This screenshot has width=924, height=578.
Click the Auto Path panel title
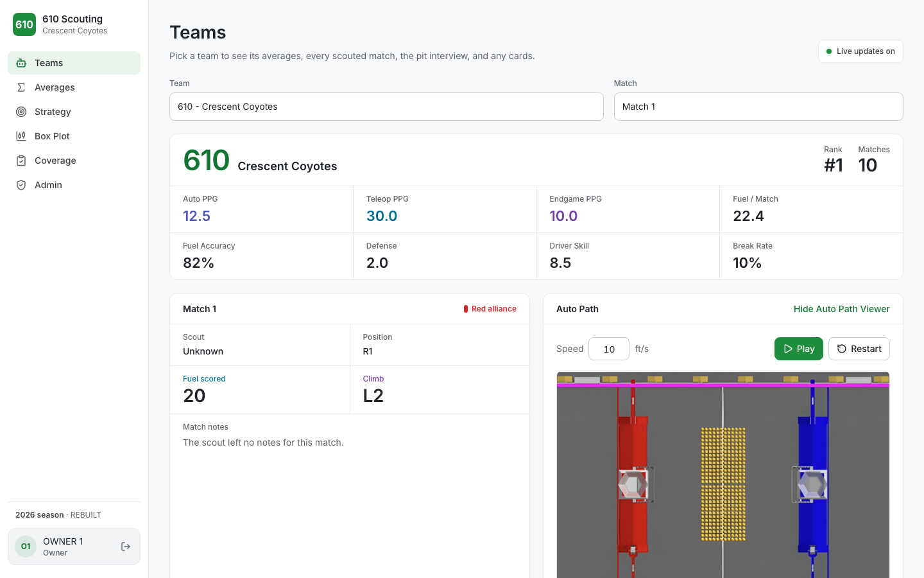click(577, 309)
